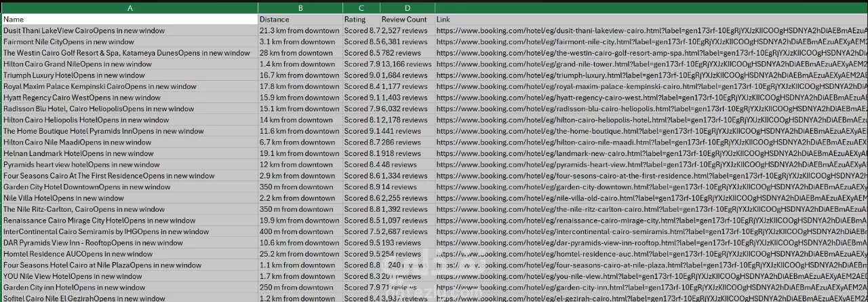Screen dimensions: 868x302
Task: Click the '3.1 km from downtown' distance cell
Action: (x=300, y=41)
